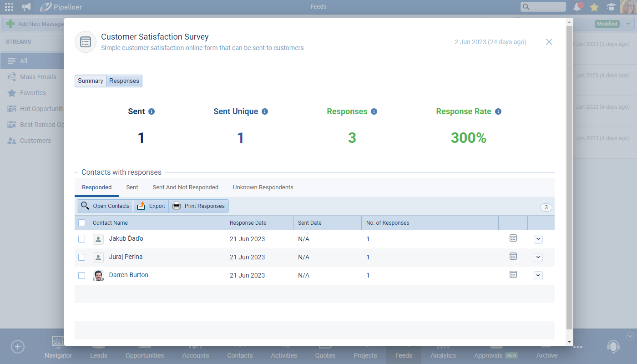Close the Customer Satisfaction Survey dialog
Image resolution: width=637 pixels, height=364 pixels.
tap(549, 42)
